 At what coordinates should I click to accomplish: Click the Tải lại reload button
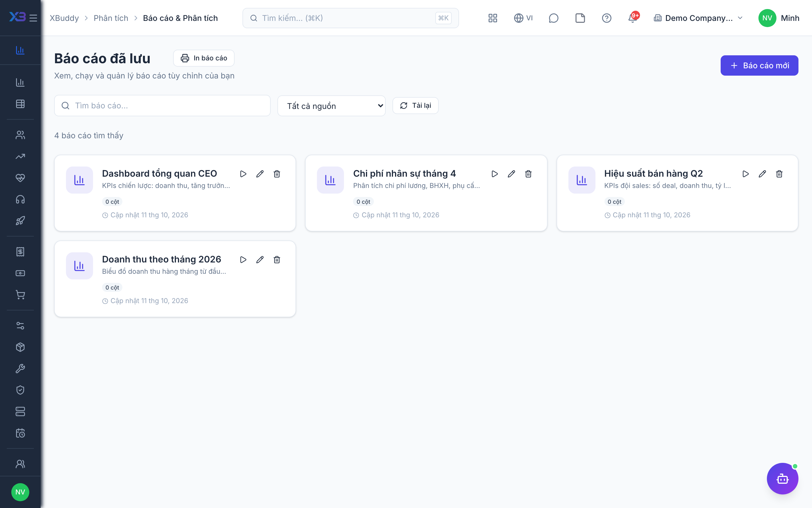(415, 106)
